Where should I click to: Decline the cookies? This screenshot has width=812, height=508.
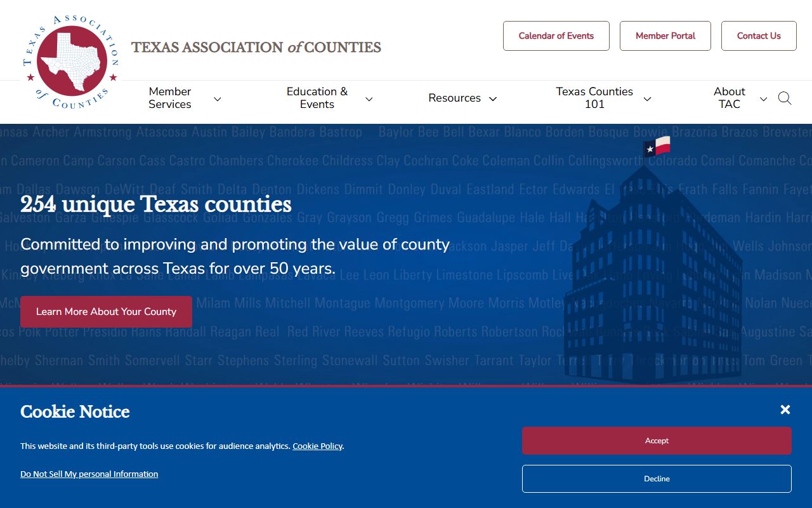tap(657, 479)
